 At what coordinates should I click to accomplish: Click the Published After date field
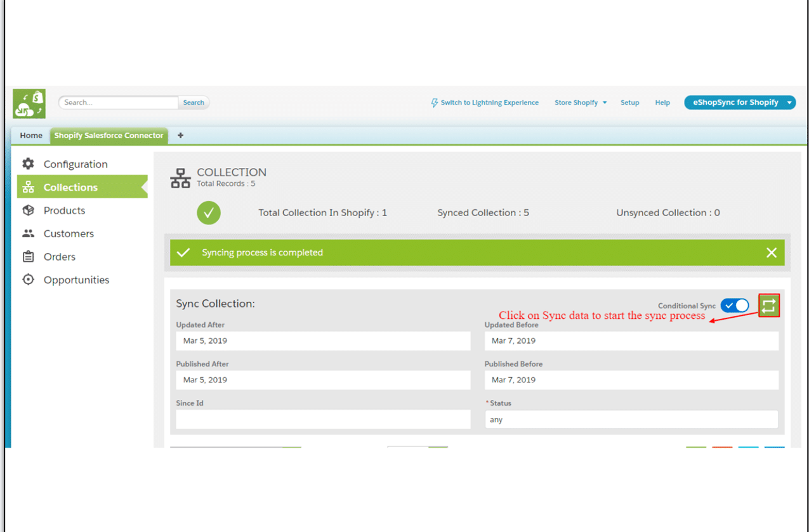click(323, 380)
